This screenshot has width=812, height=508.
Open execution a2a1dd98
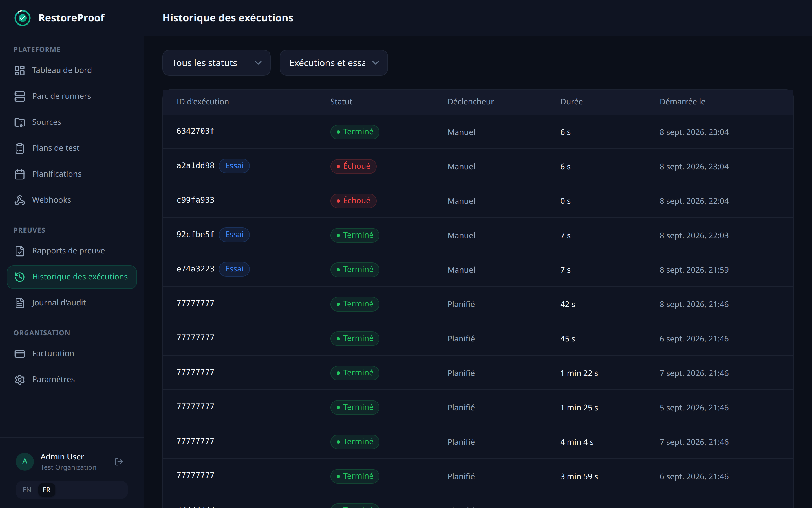[x=195, y=166]
